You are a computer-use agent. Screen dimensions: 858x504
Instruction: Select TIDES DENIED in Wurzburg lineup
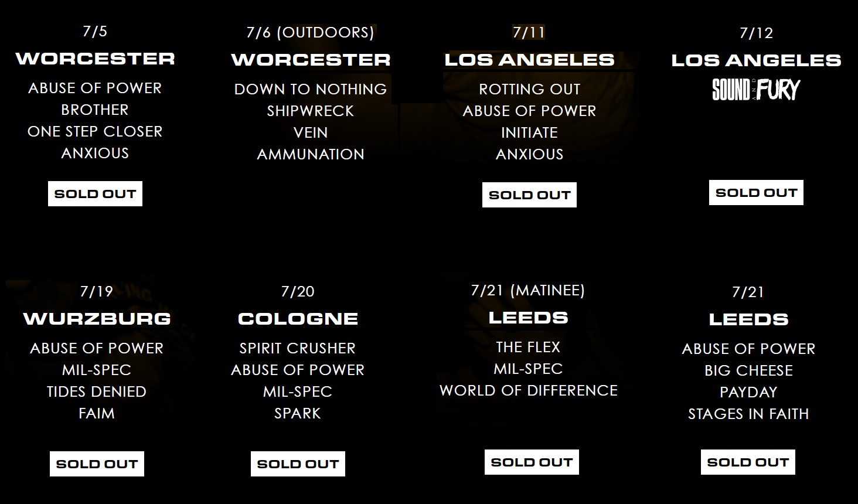click(x=97, y=391)
